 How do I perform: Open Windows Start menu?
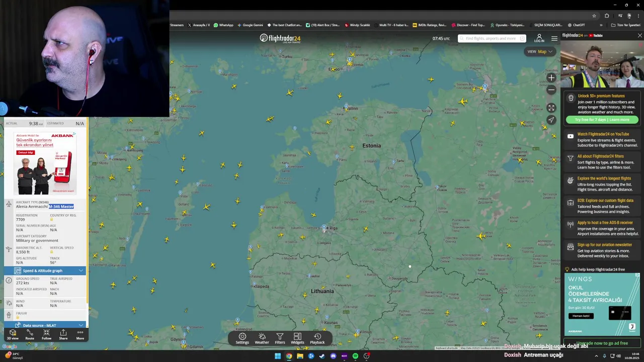pos(278,356)
